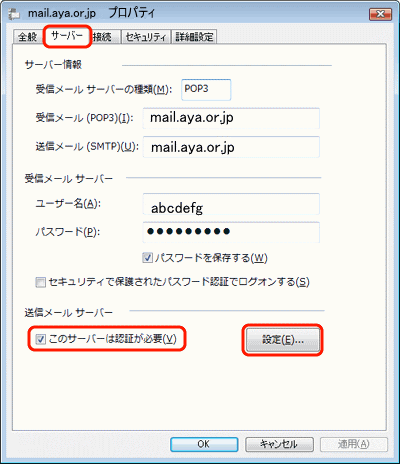Click the POP3 server type field

coord(206,89)
